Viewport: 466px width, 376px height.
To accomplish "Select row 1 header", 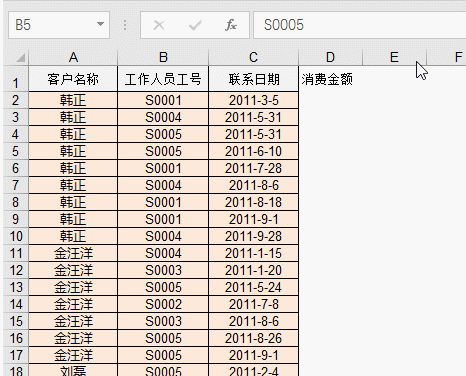I will (x=16, y=79).
